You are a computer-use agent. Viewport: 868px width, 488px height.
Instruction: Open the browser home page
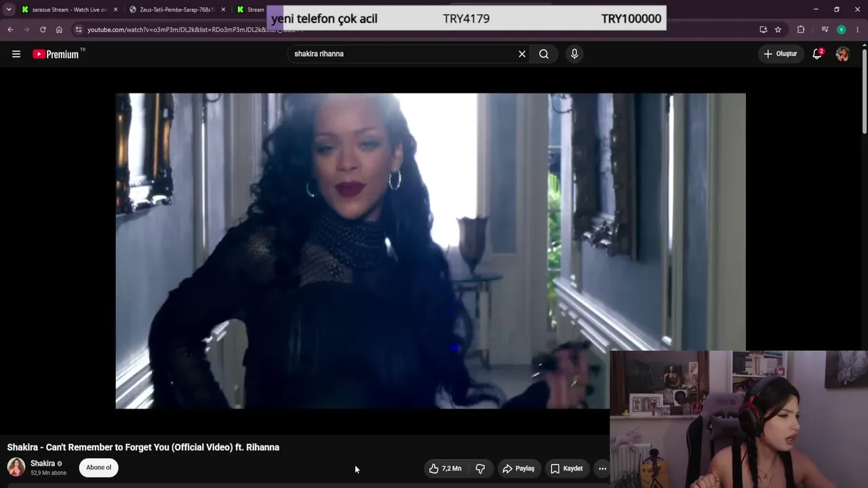pyautogui.click(x=59, y=30)
